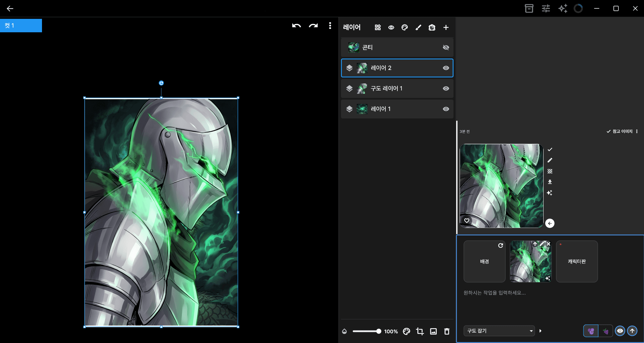
Task: Open the generated armor result thumbnail
Action: pyautogui.click(x=501, y=186)
